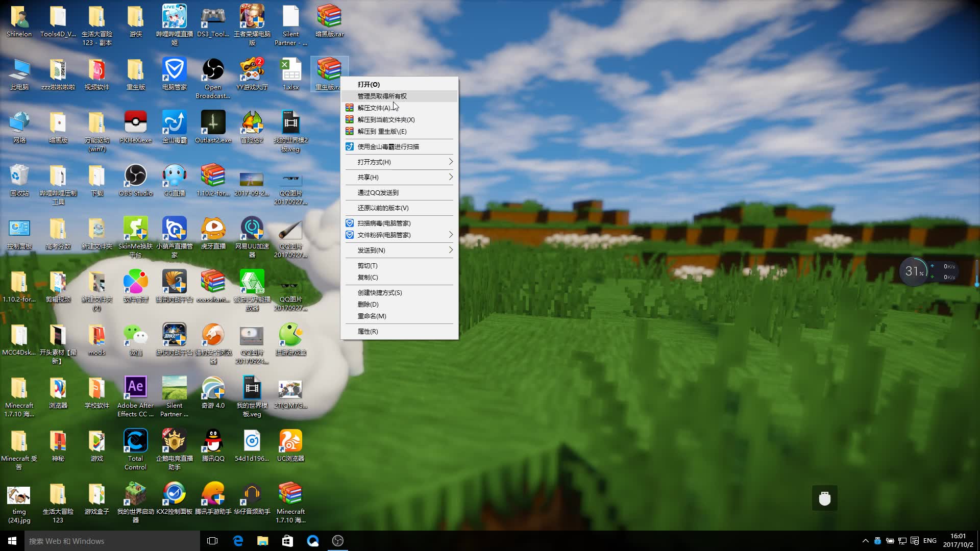
Task: Choose 解压文件(A) in the context menu
Action: click(399, 108)
